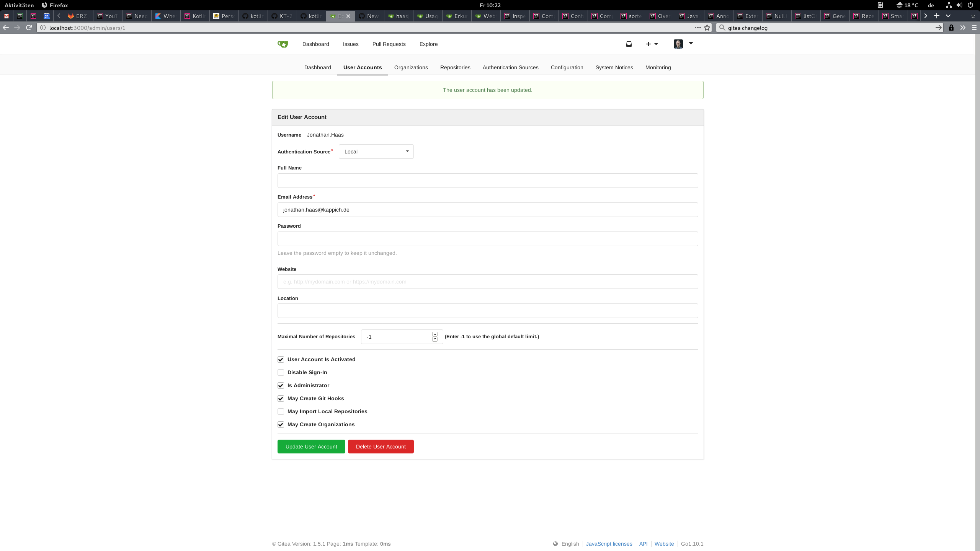Open the notifications inbox icon

coord(629,44)
